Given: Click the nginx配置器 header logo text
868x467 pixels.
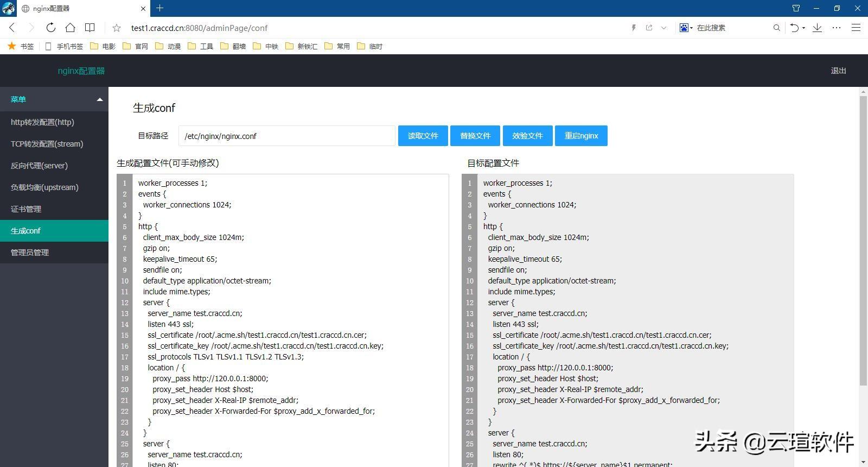Looking at the screenshot, I should point(81,71).
